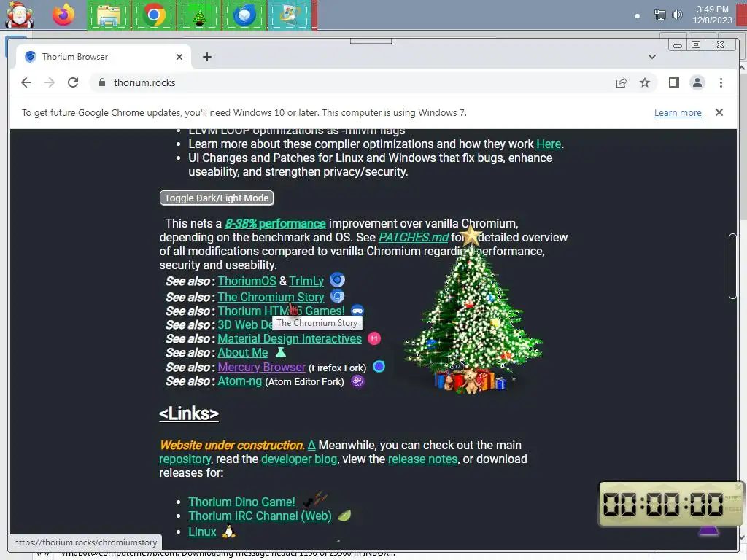Open the file explorer taskbar icon
The width and height of the screenshot is (747, 560).
pyautogui.click(x=108, y=15)
